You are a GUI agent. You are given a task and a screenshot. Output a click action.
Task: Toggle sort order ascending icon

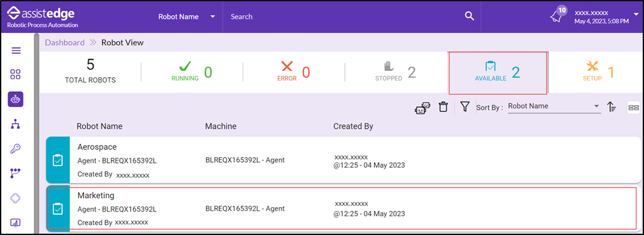(612, 107)
